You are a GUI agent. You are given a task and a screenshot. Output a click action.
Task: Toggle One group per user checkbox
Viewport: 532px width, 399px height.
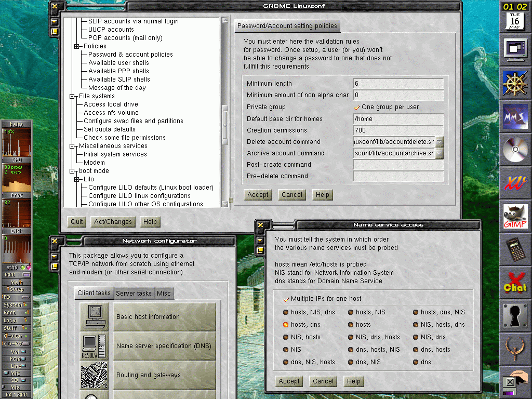(356, 107)
